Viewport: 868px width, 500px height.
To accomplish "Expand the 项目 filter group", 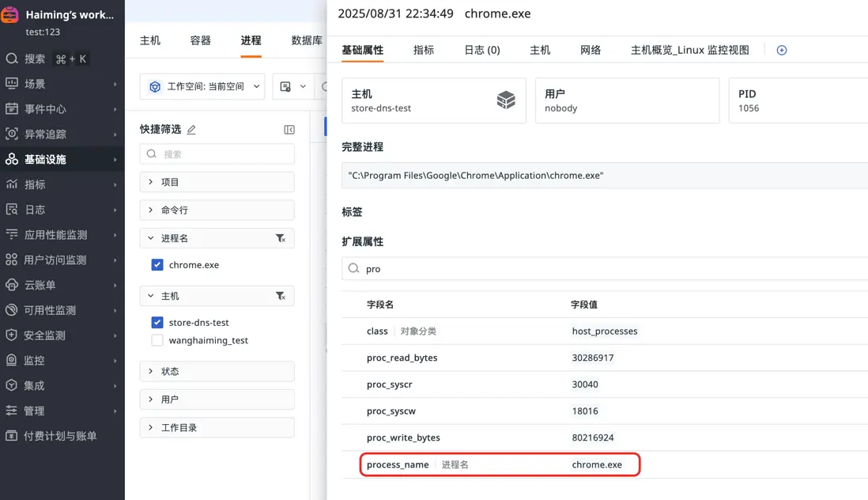I will 217,182.
